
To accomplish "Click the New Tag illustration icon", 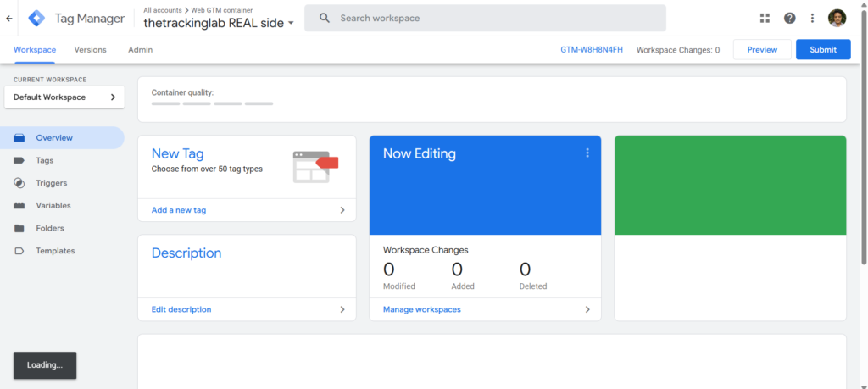I will coord(314,166).
